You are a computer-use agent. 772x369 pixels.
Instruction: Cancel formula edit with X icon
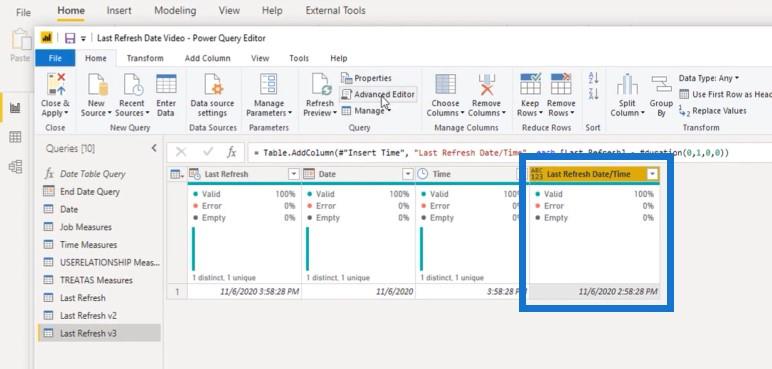pos(181,152)
